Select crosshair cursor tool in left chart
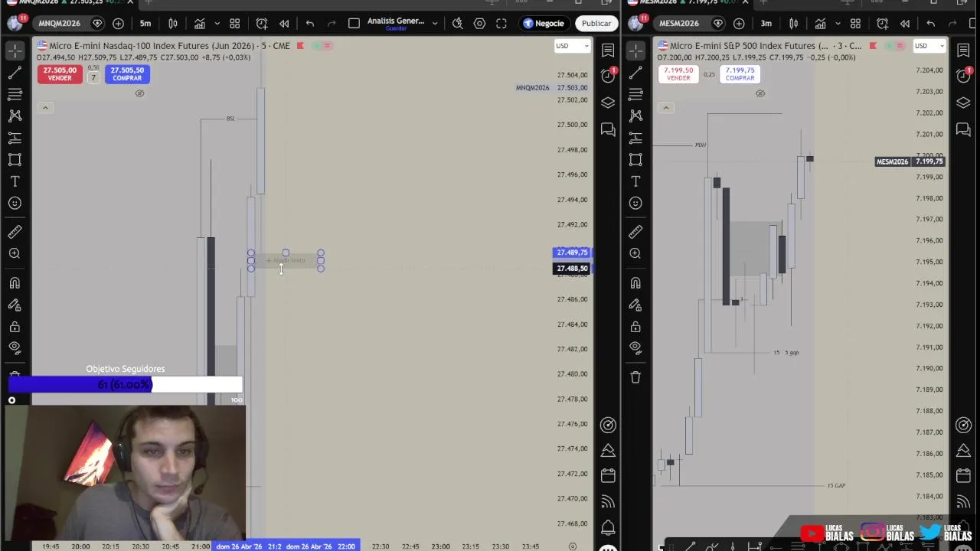Screen dimensions: 980x551 click(15, 51)
